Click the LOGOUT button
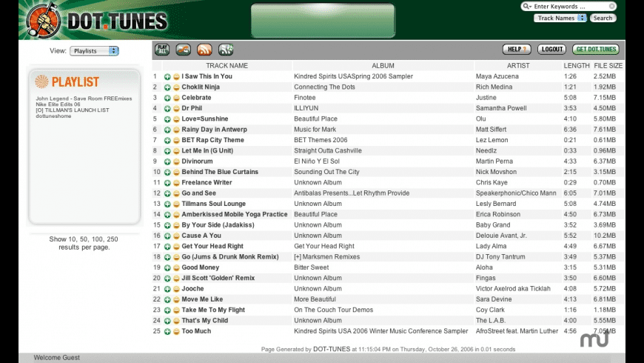Image resolution: width=644 pixels, height=363 pixels. (551, 50)
